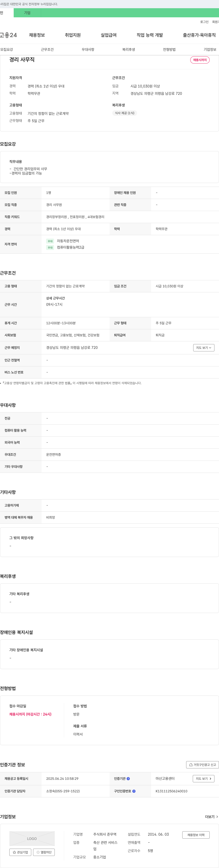Jump to 전형방법 section tab
219x868 pixels.
coord(169,49)
